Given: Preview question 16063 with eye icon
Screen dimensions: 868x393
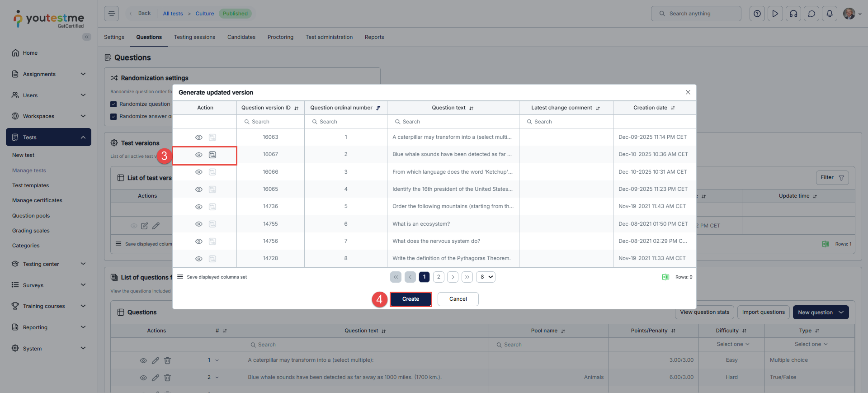Looking at the screenshot, I should [x=198, y=137].
